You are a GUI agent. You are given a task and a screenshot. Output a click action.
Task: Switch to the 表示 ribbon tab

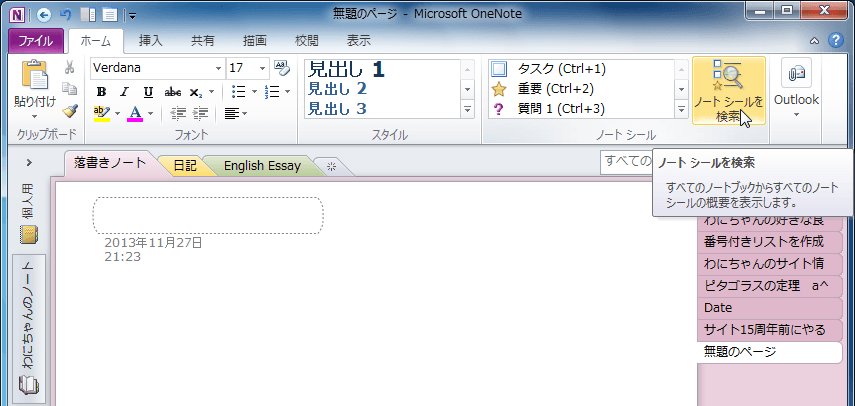coord(358,41)
